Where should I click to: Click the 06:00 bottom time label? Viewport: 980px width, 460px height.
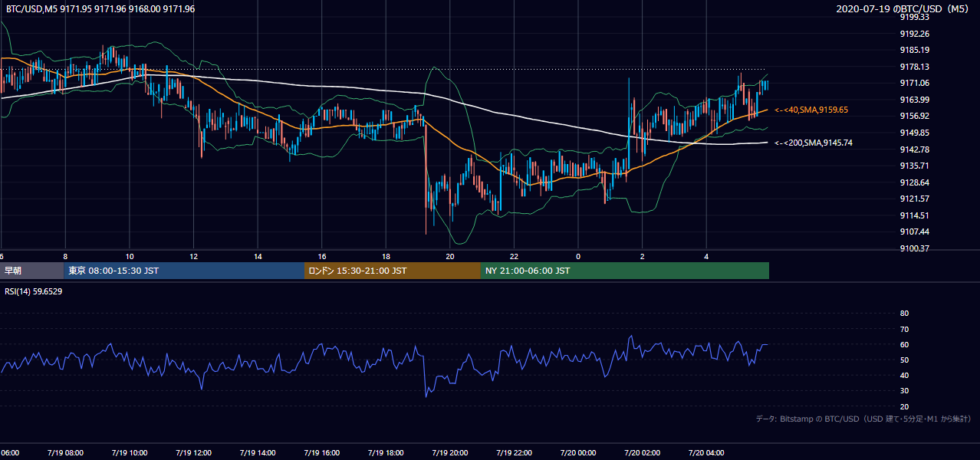tap(10, 453)
